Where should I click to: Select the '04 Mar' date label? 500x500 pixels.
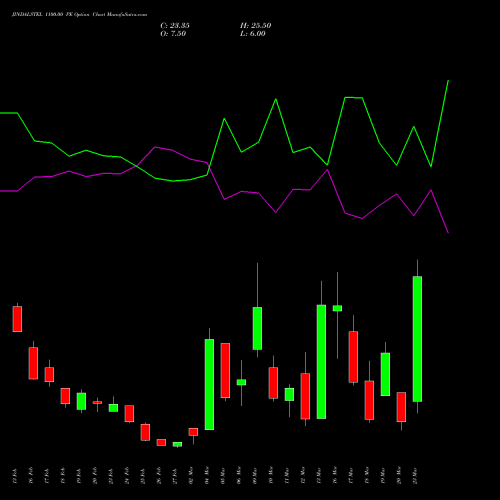207,476
